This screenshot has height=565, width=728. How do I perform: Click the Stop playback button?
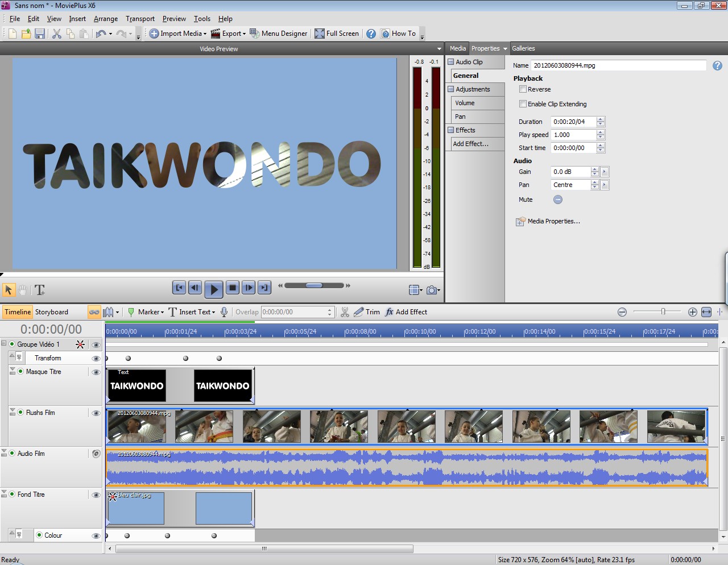tap(232, 288)
